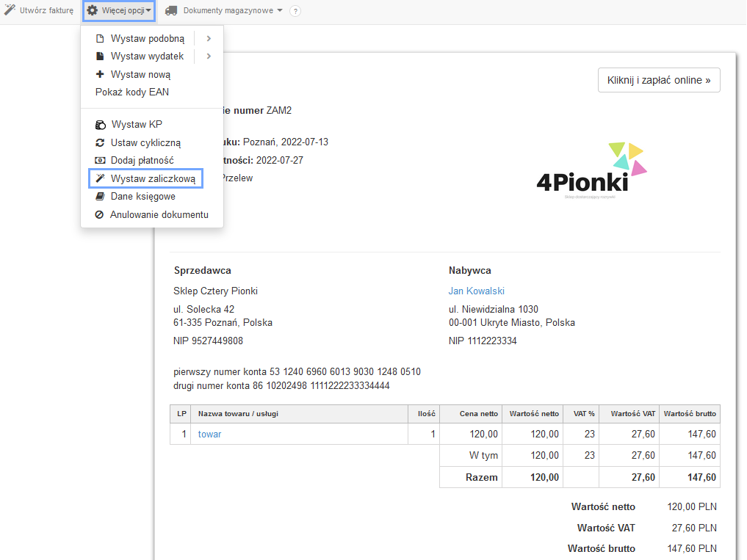Image resolution: width=747 pixels, height=560 pixels.
Task: Click the plus icon beside Wystaw nową
Action: click(100, 74)
